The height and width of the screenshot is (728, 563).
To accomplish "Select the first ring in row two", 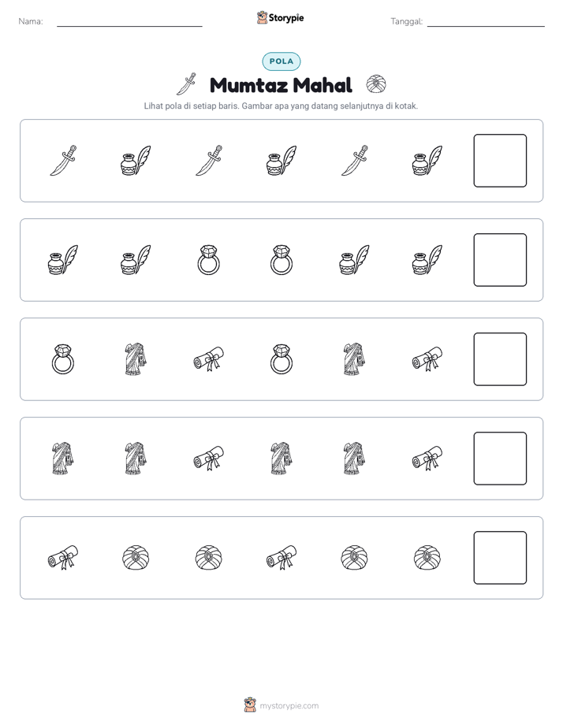I will coord(209,260).
